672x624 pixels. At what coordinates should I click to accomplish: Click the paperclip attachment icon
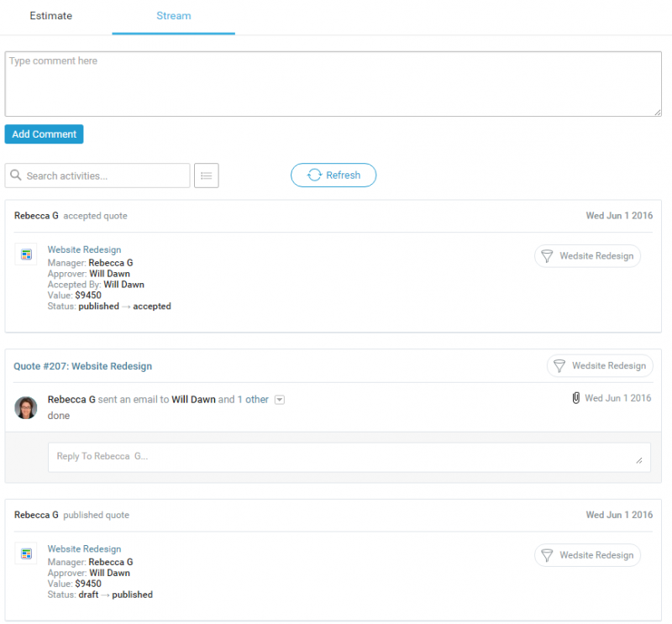pos(575,398)
